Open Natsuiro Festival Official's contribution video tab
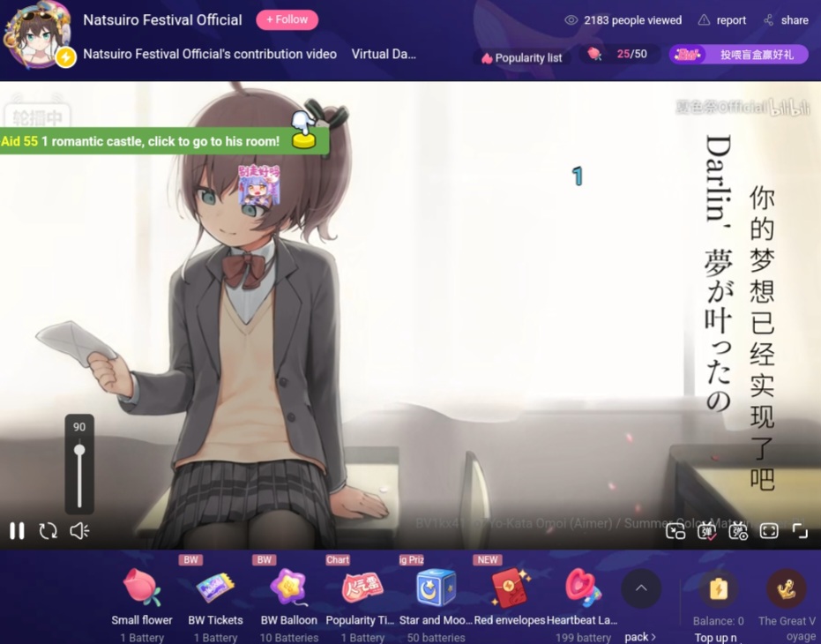 click(x=210, y=54)
